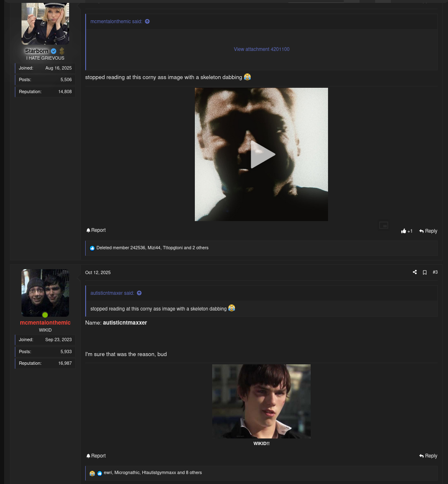Play the video in Starborn's post
This screenshot has height=484, width=448.
[261, 154]
